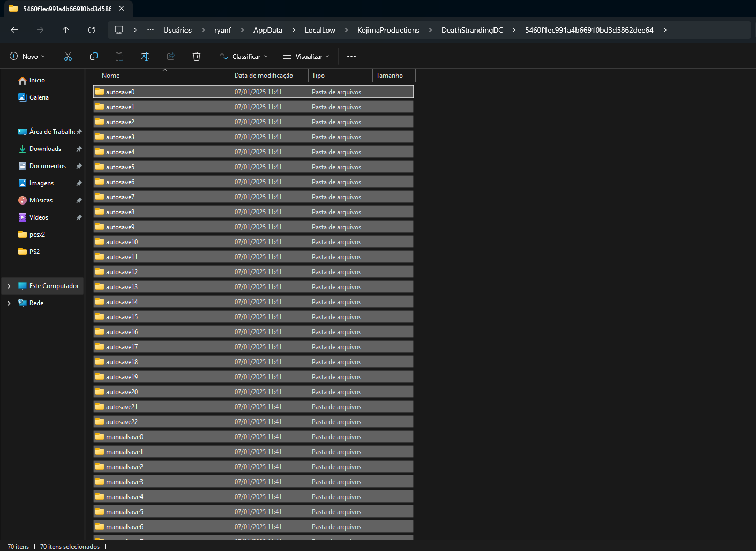The width and height of the screenshot is (756, 551).
Task: Open the three-dots More options menu
Action: 351,56
